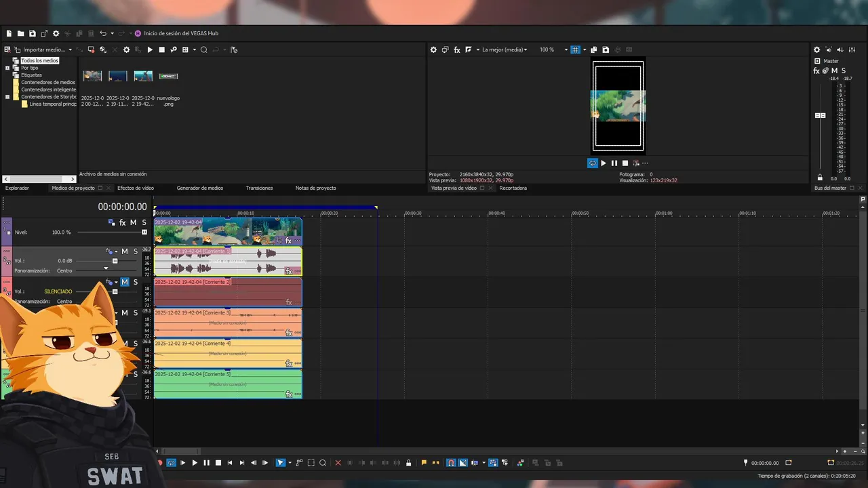Go to start in timeline transport
Image resolution: width=868 pixels, height=488 pixels.
230,463
